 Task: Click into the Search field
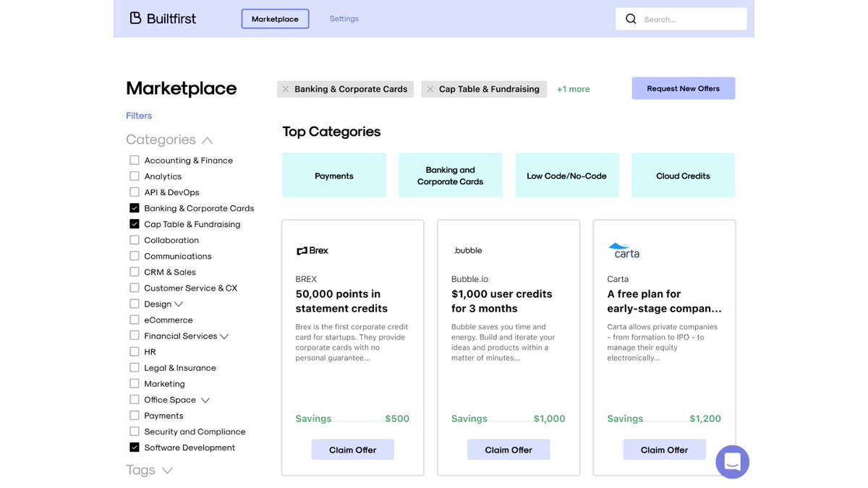coord(681,19)
